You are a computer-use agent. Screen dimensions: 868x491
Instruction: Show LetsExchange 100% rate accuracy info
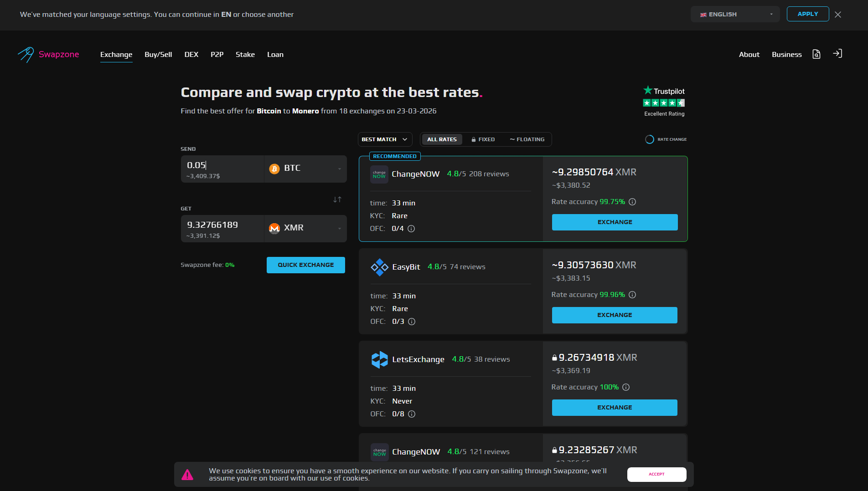pos(626,387)
